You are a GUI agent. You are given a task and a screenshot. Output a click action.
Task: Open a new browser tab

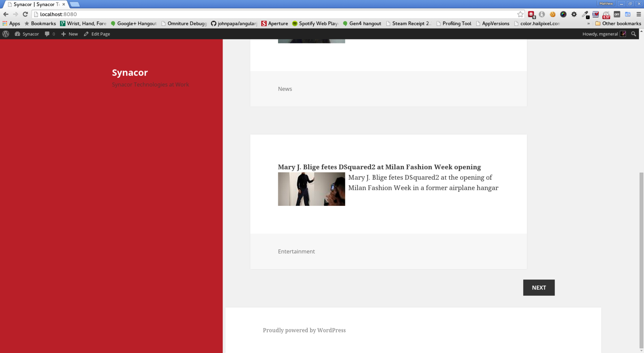click(x=75, y=4)
